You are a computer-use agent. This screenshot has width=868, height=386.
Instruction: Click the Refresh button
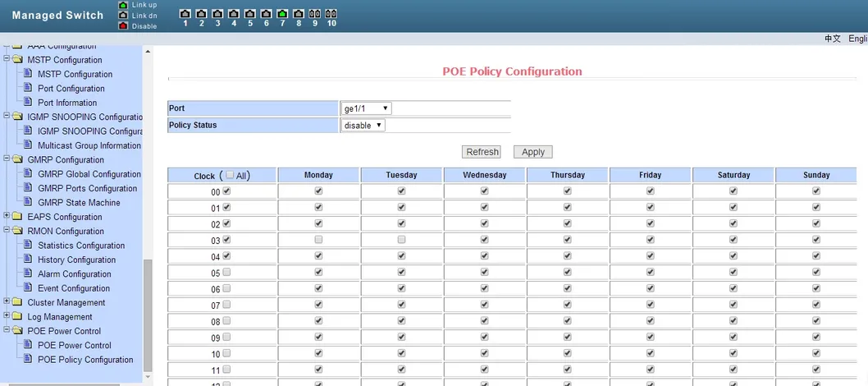pos(481,152)
